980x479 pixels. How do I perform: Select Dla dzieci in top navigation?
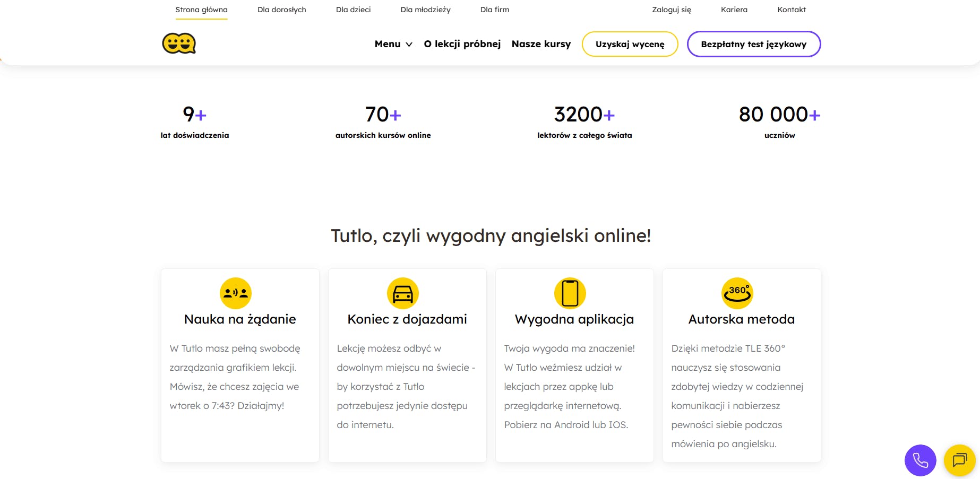tap(353, 10)
